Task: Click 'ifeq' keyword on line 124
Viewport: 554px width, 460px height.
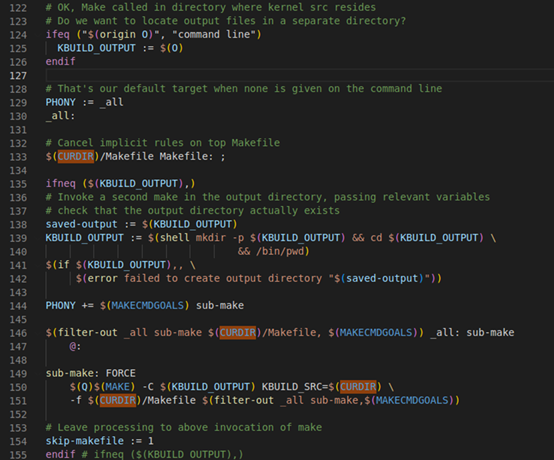Action: pyautogui.click(x=58, y=34)
